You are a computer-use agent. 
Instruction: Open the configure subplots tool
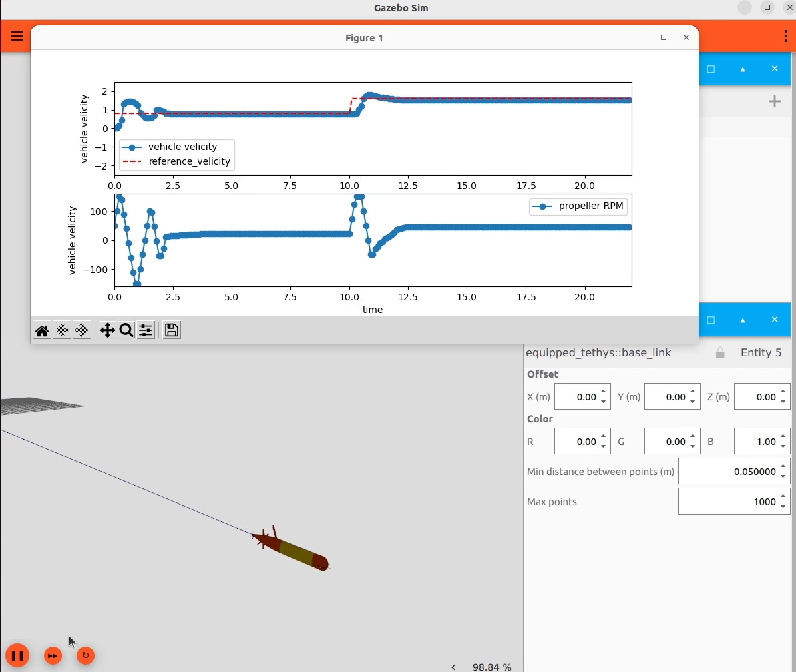click(146, 331)
